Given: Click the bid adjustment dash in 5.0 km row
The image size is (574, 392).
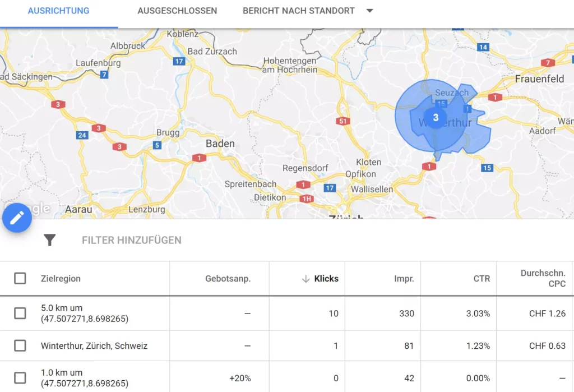Looking at the screenshot, I should click(x=247, y=313).
